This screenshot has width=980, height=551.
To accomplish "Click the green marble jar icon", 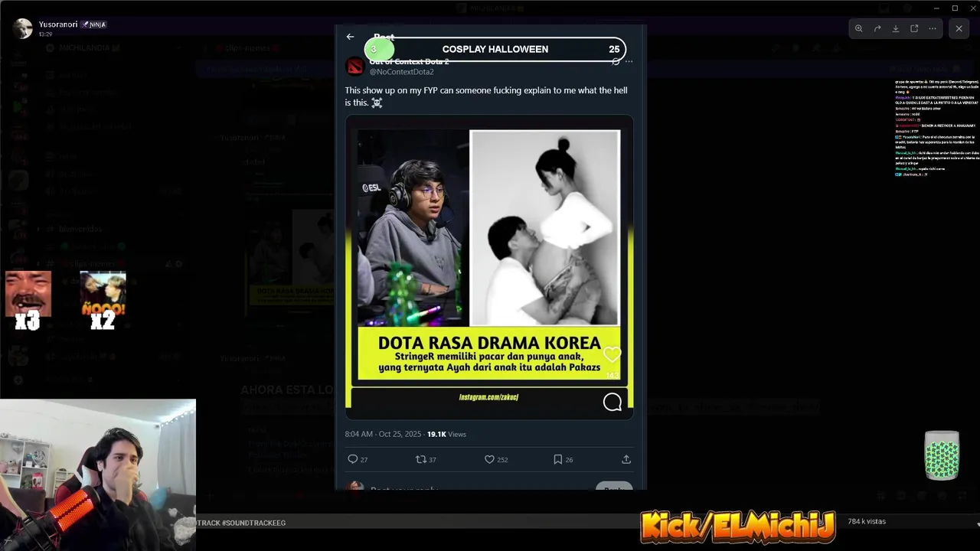I will click(942, 455).
